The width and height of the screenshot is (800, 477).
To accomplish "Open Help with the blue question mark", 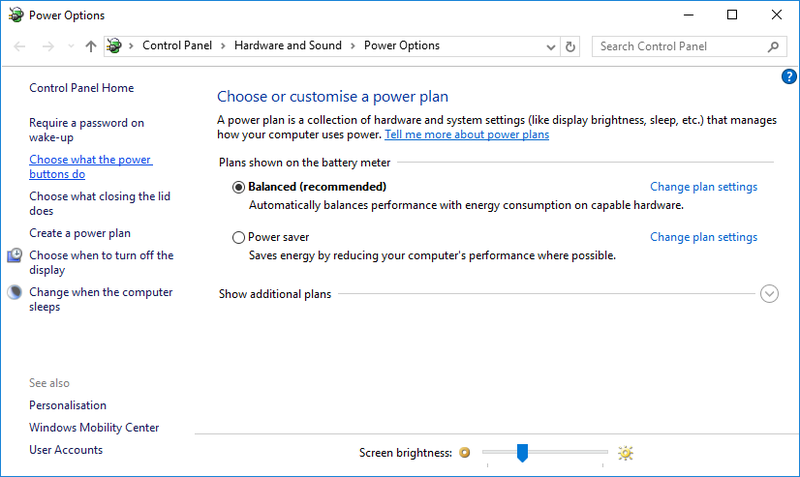I will (788, 77).
